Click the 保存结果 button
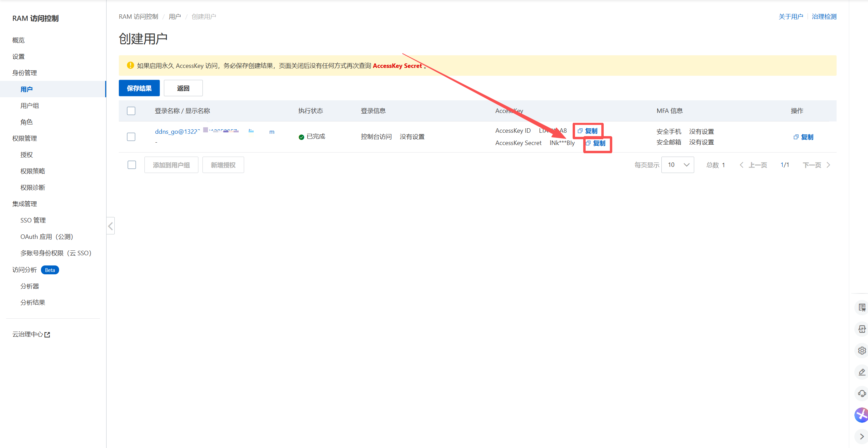Image resolution: width=868 pixels, height=448 pixels. [x=139, y=88]
